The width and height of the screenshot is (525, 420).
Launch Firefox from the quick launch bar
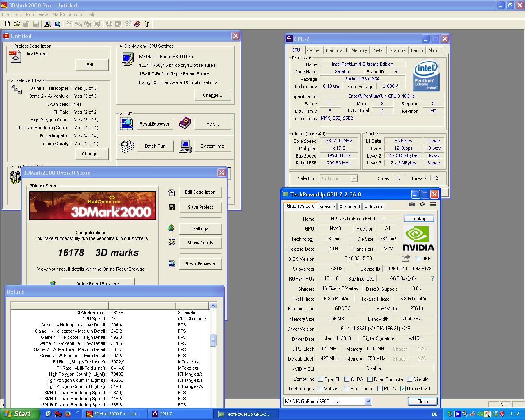click(x=67, y=414)
